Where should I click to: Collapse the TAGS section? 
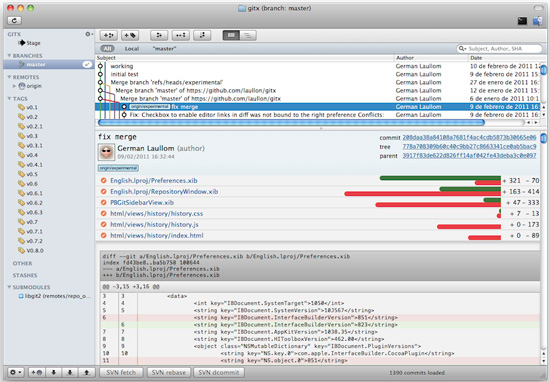(9, 99)
